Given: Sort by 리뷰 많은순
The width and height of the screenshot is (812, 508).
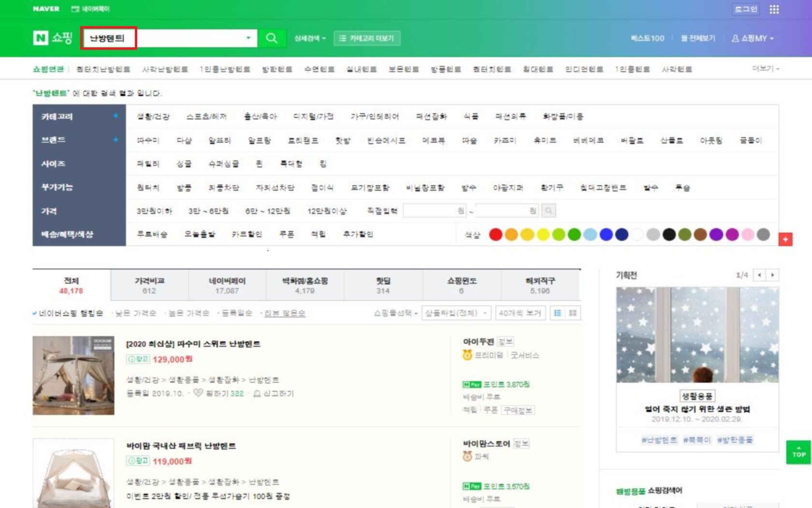Looking at the screenshot, I should 285,313.
